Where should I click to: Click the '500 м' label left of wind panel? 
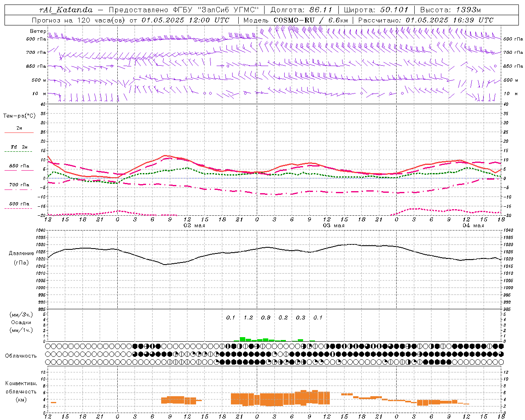(39, 80)
